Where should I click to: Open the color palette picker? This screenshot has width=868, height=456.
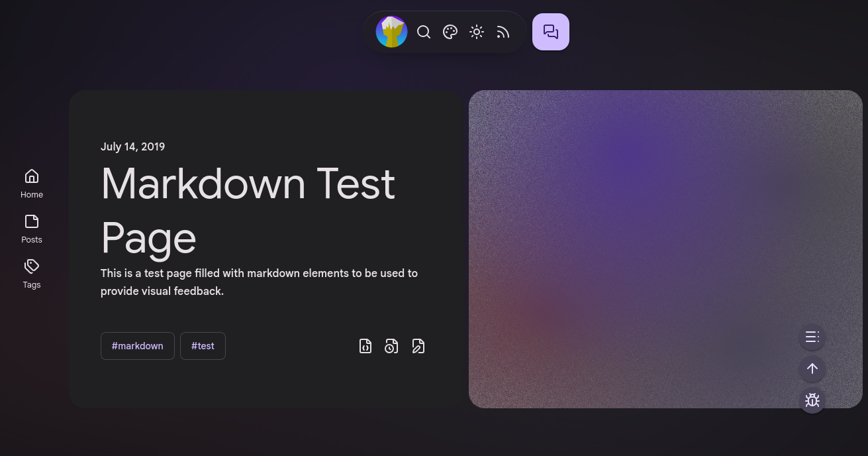tap(450, 32)
